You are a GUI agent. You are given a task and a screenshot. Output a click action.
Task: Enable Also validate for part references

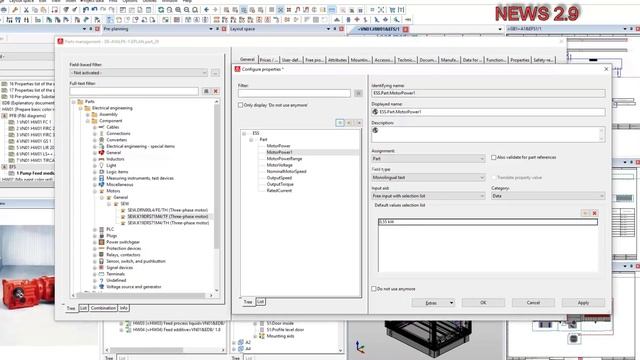point(493,158)
